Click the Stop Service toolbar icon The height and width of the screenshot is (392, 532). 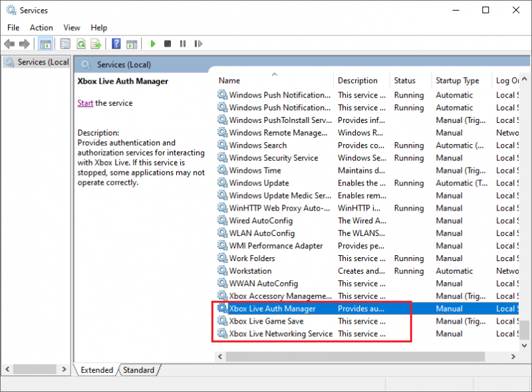(168, 44)
